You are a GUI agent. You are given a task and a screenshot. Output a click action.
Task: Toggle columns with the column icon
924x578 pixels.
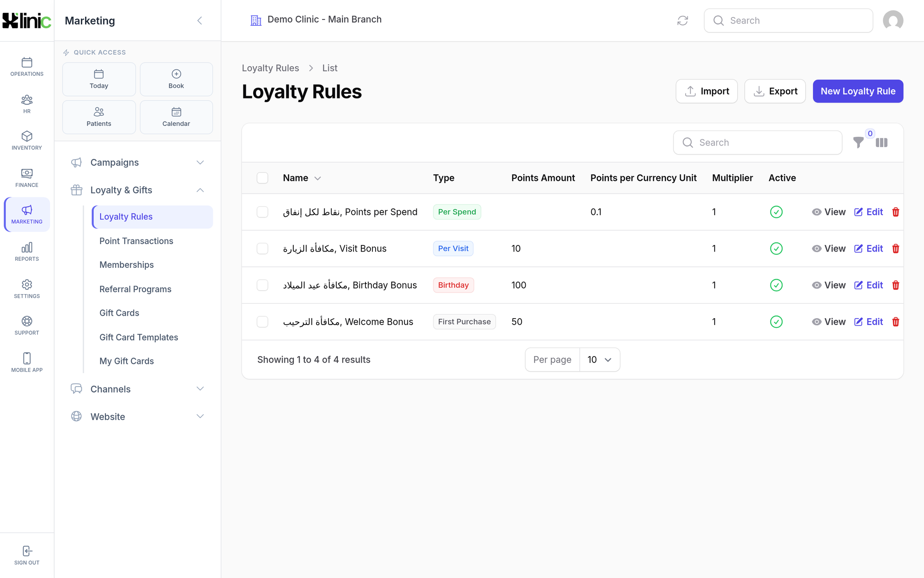click(x=881, y=142)
